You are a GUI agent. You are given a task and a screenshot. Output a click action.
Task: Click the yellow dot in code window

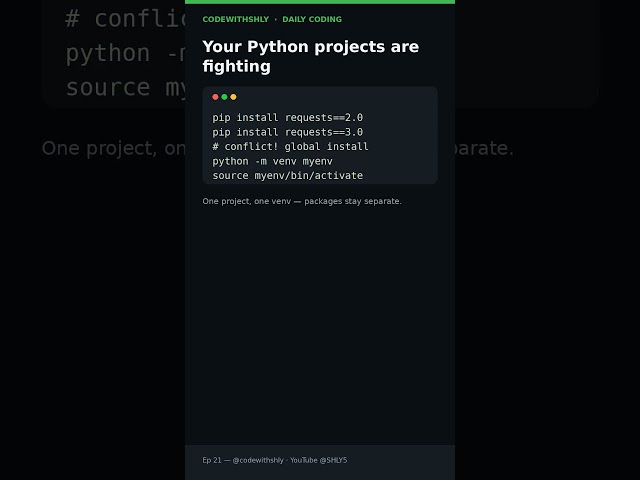233,97
